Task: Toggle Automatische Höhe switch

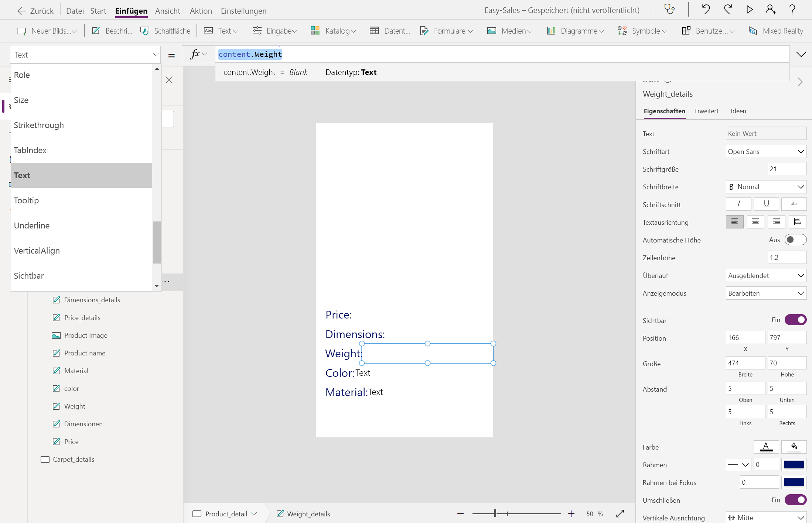Action: pos(795,240)
